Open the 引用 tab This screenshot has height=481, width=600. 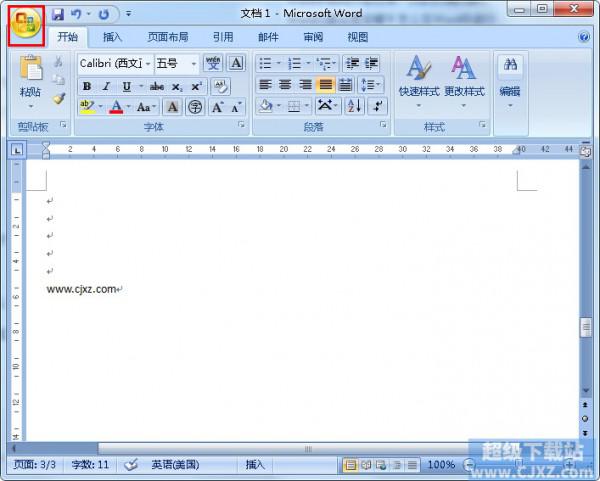coord(223,37)
